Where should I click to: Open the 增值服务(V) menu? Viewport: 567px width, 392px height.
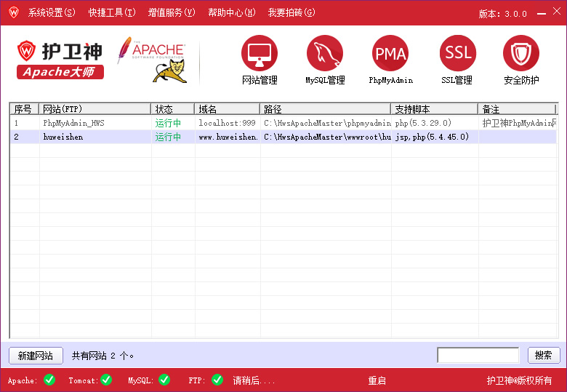click(x=172, y=12)
